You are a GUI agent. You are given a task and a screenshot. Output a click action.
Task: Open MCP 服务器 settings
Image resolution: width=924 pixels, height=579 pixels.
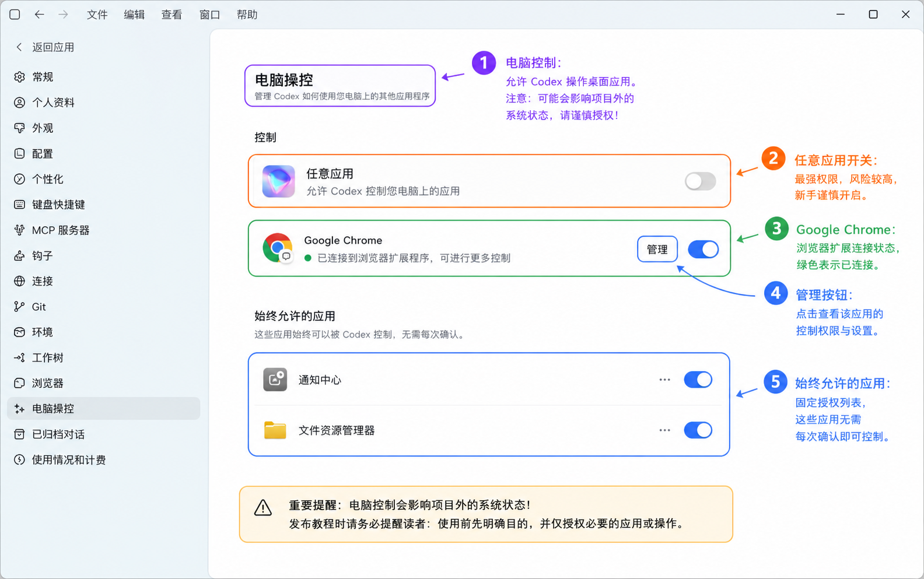(x=104, y=230)
